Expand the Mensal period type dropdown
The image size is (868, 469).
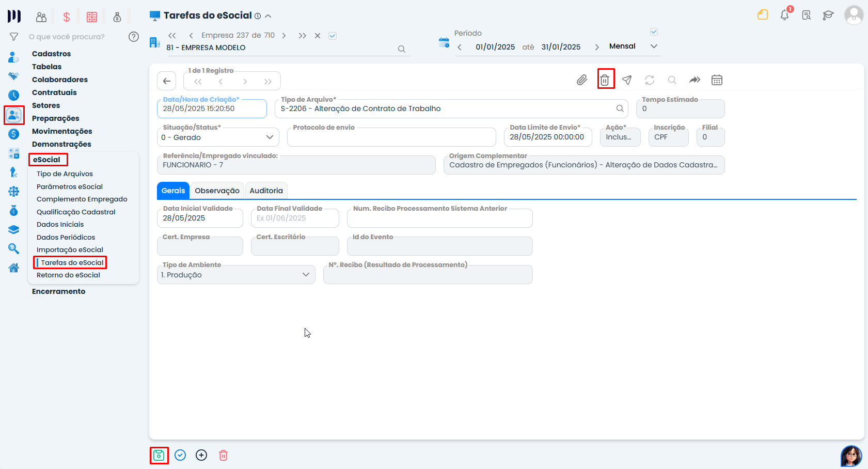pos(654,46)
